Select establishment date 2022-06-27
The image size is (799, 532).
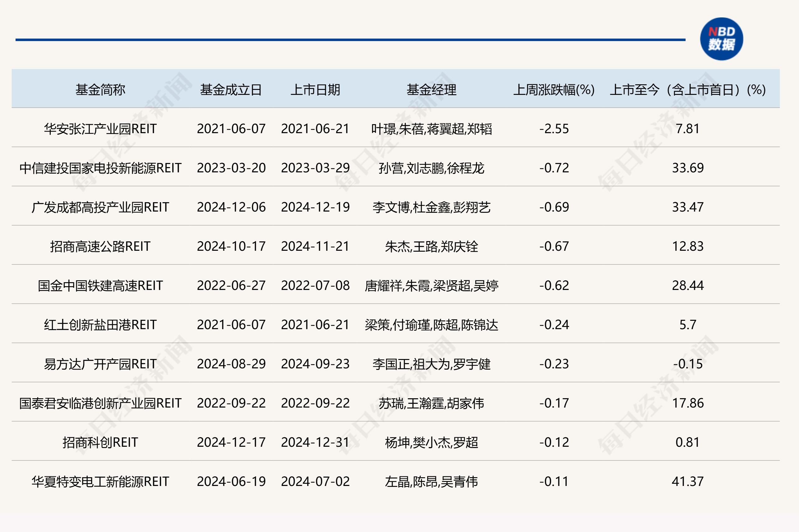[231, 286]
